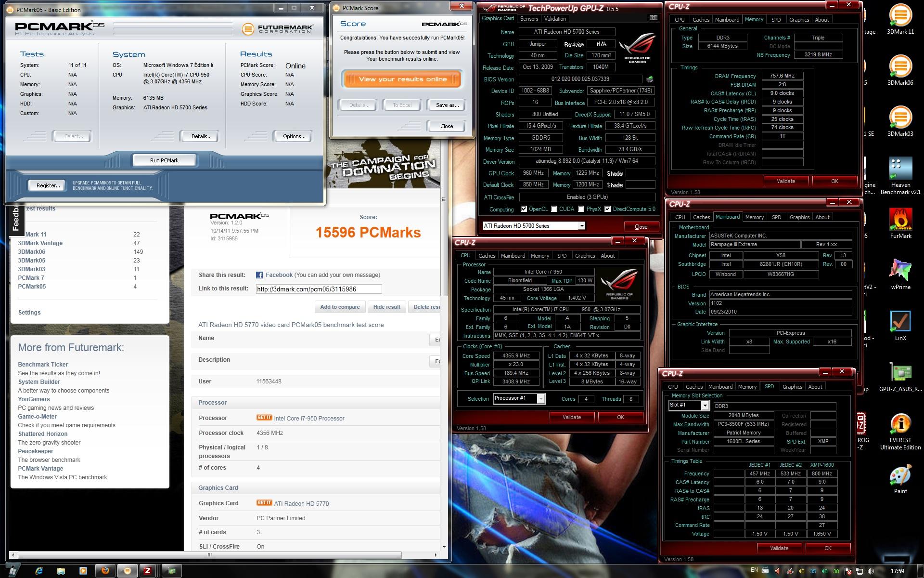Click the Facebook share link
Screen dimensions: 924x578
point(279,275)
